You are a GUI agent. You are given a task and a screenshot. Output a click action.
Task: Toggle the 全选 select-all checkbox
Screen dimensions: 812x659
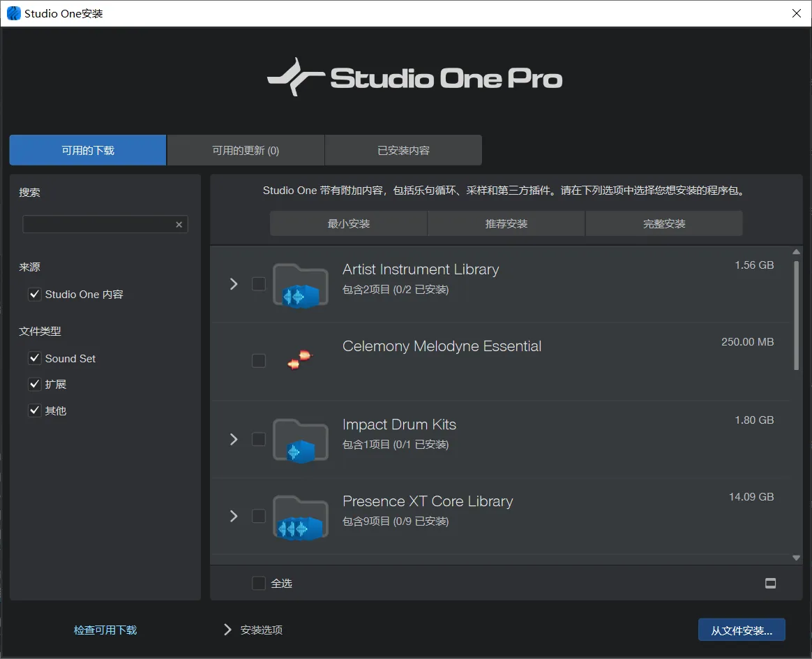click(x=259, y=583)
